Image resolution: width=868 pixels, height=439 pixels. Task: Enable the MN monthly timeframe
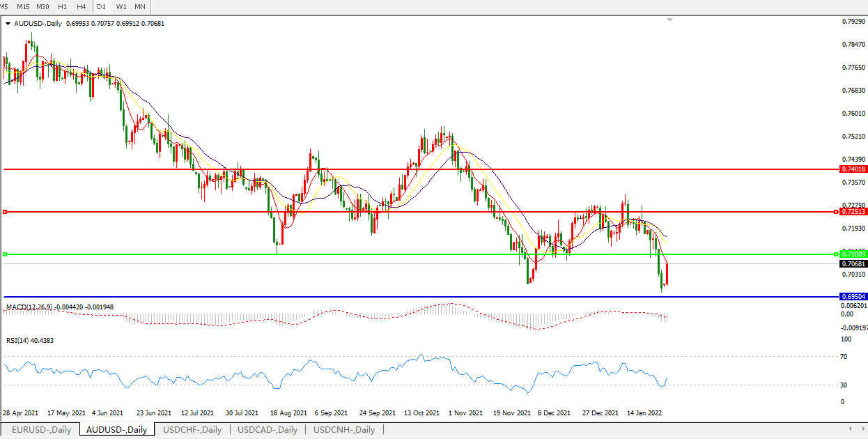(140, 6)
